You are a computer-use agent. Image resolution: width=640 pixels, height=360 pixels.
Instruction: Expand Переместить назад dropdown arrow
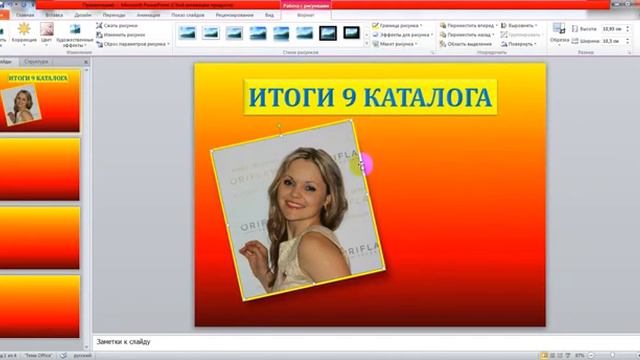[x=493, y=35]
